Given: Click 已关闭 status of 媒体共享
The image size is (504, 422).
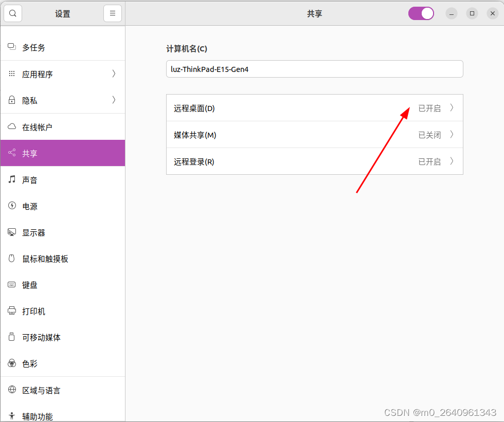Looking at the screenshot, I should [x=429, y=135].
